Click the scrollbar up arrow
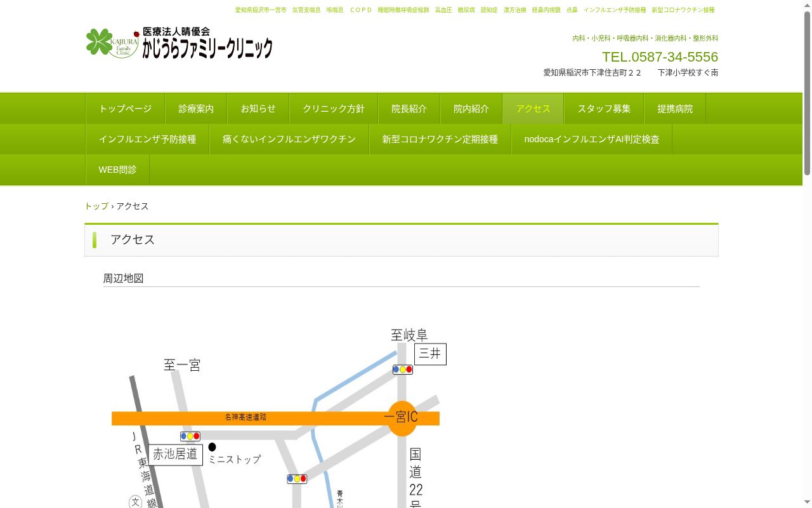The width and height of the screenshot is (812, 508). [807, 5]
